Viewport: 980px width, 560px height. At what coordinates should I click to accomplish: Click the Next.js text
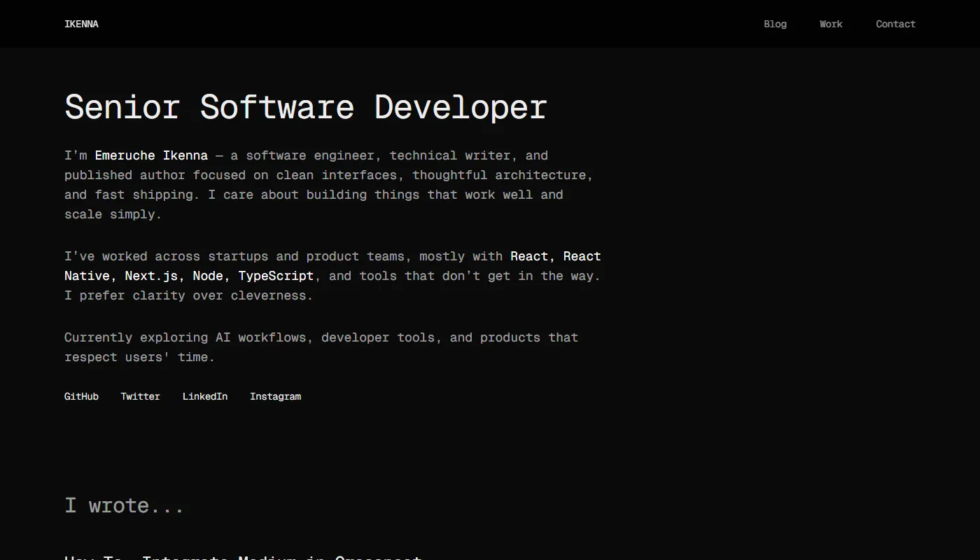(x=151, y=276)
